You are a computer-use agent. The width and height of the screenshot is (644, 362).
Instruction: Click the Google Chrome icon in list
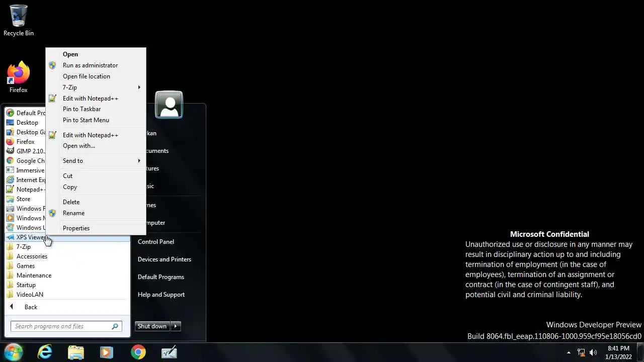pyautogui.click(x=10, y=160)
